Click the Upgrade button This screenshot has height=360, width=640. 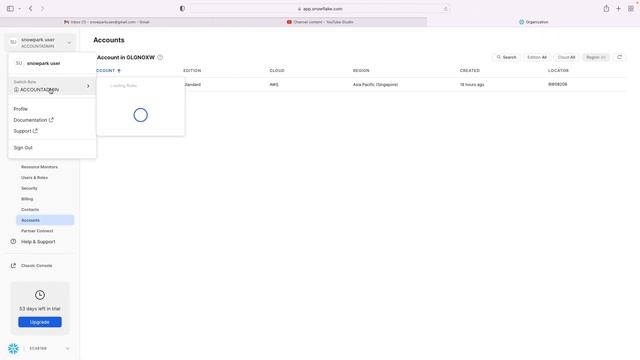(40, 322)
